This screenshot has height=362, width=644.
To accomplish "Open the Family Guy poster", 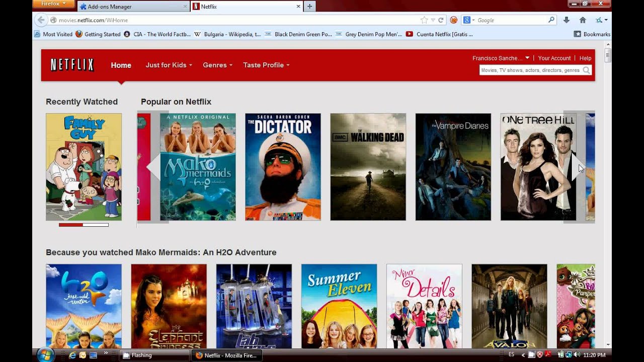I will [x=84, y=167].
